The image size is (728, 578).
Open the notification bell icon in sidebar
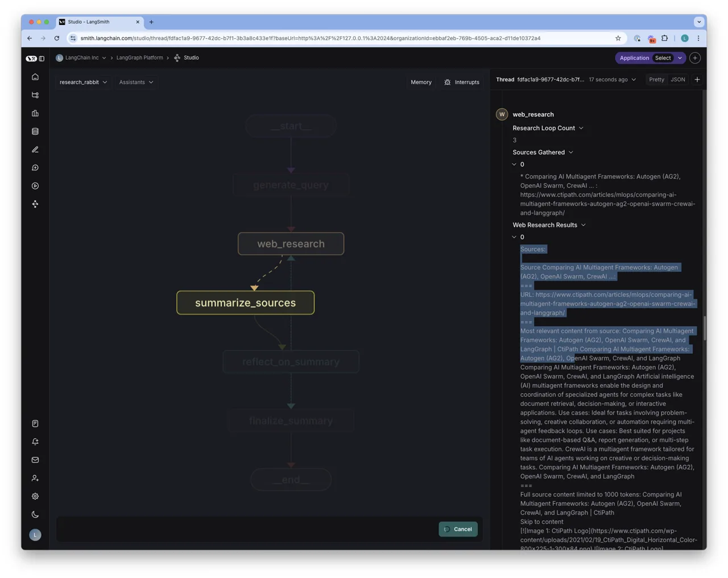point(35,442)
